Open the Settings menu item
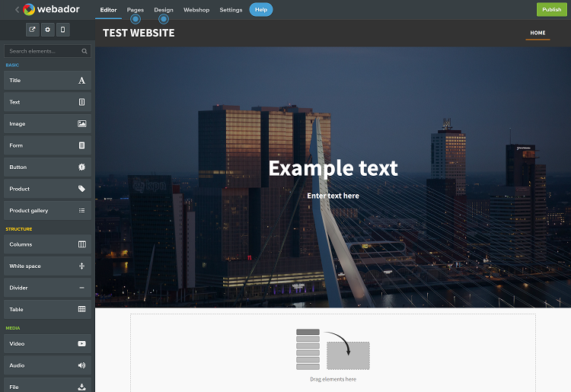This screenshot has width=571, height=392. 231,10
